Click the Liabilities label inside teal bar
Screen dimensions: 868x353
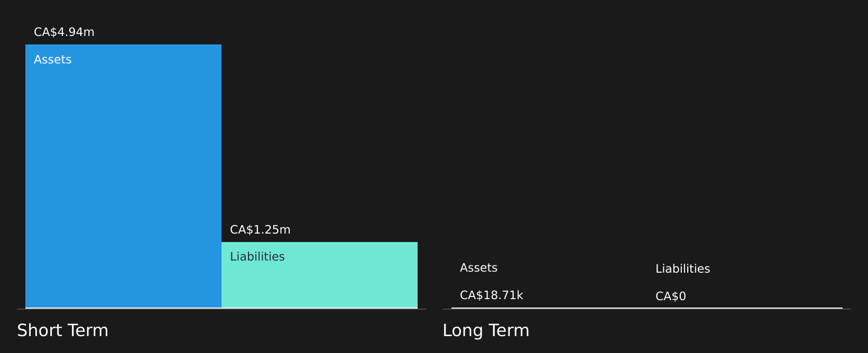tap(257, 257)
